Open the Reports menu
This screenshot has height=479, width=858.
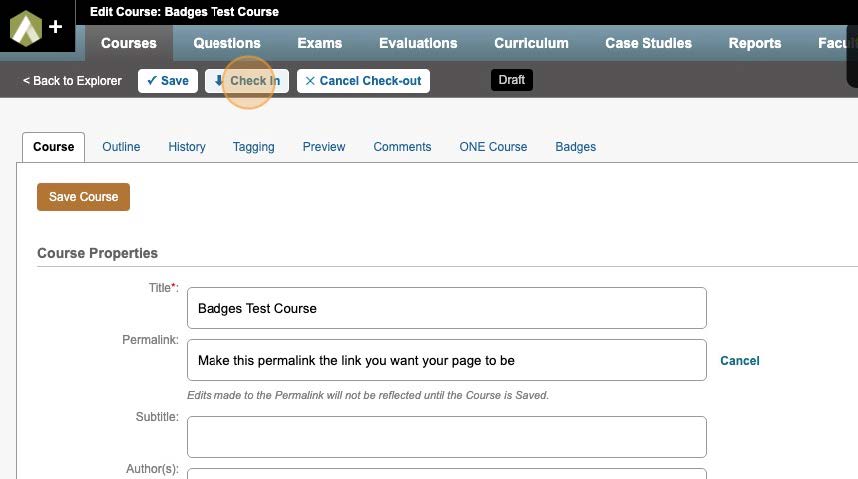tap(755, 43)
